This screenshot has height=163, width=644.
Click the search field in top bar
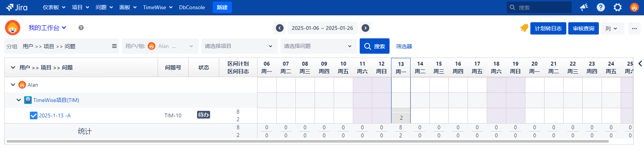coord(543,7)
